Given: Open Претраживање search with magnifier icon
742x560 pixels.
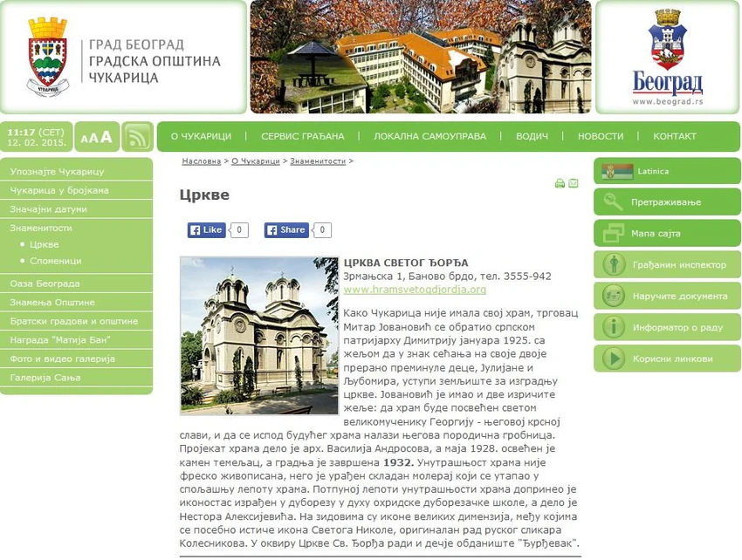Looking at the screenshot, I should 667,202.
